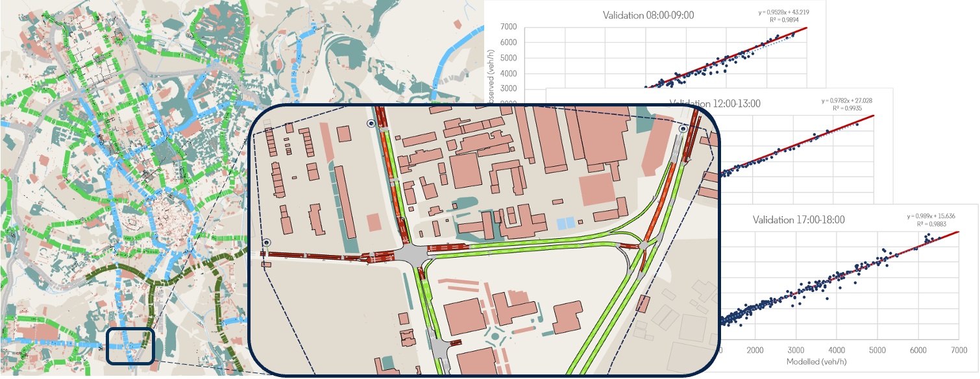Click y-axis value 7000 in 08:00-09:00 chart

(508, 27)
